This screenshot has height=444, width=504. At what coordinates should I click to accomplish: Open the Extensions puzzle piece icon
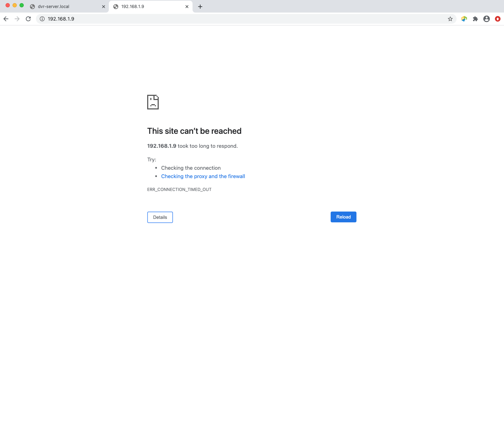[475, 19]
